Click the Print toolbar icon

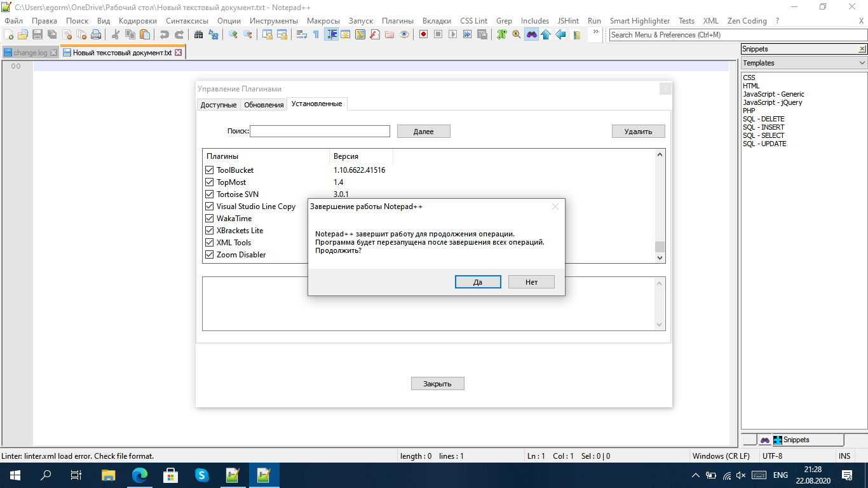tap(96, 34)
